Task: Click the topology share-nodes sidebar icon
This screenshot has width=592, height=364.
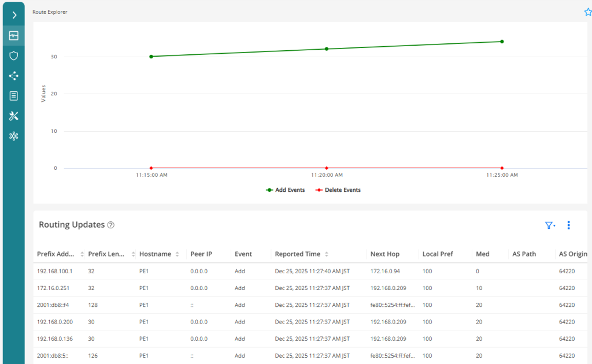Action: 14,76
